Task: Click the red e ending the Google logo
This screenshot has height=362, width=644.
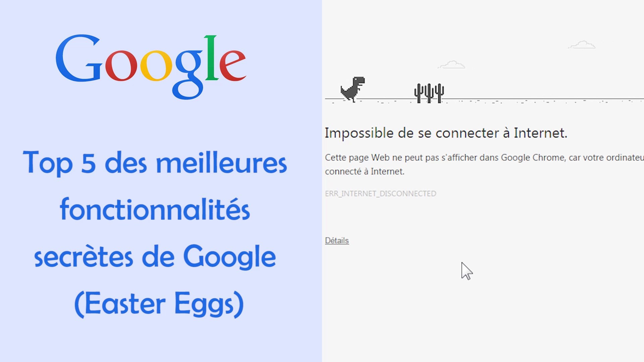Action: pos(233,65)
